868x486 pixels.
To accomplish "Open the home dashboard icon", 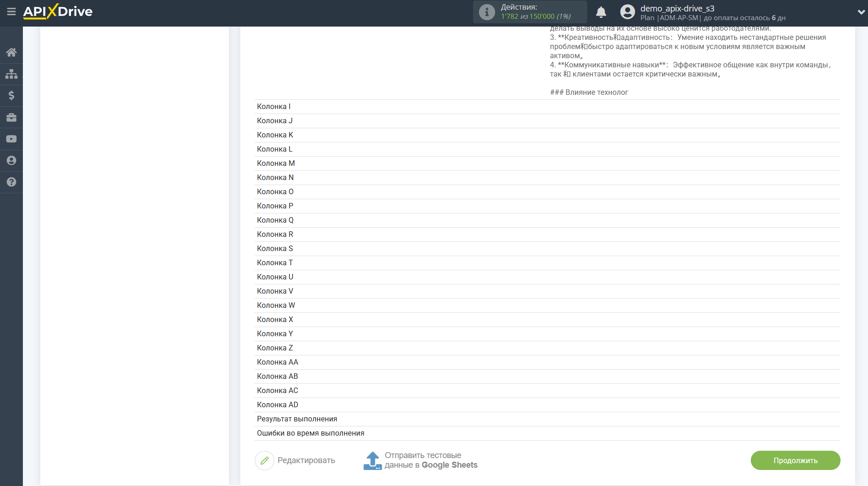I will coord(11,52).
